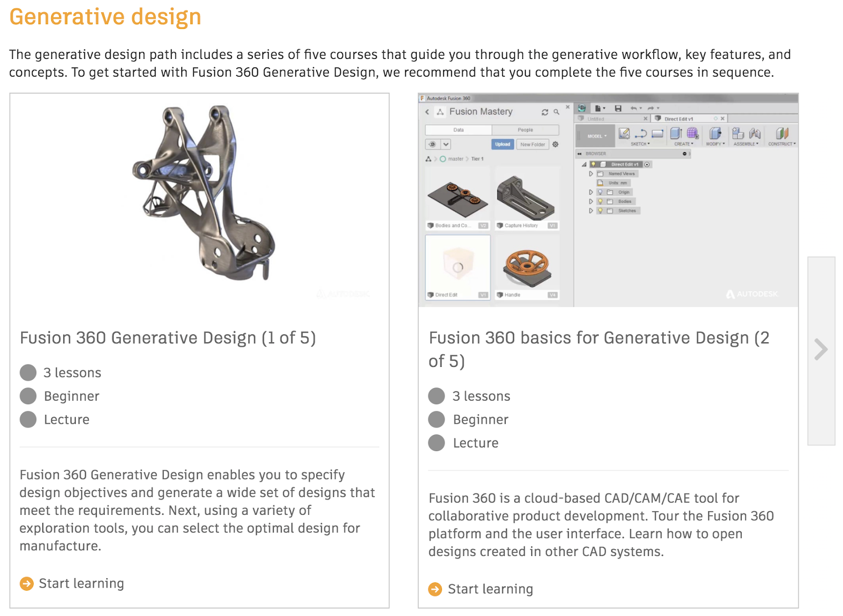
Task: Select the Rectangle sketch tool icon
Action: pyautogui.click(x=657, y=134)
